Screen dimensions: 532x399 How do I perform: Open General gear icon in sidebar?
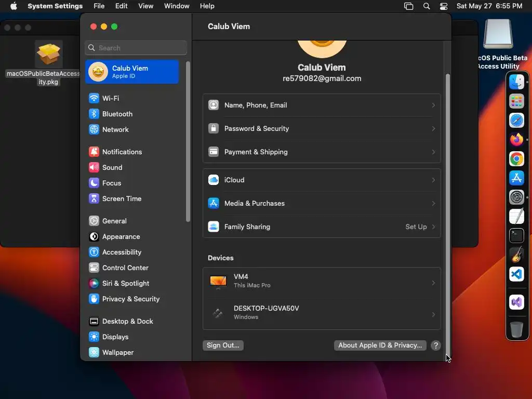[x=94, y=221]
